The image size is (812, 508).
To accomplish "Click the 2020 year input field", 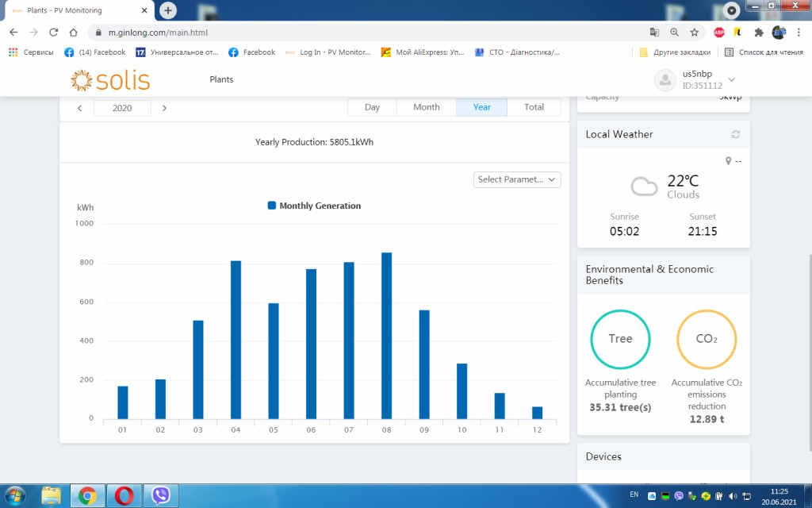I will click(x=122, y=108).
